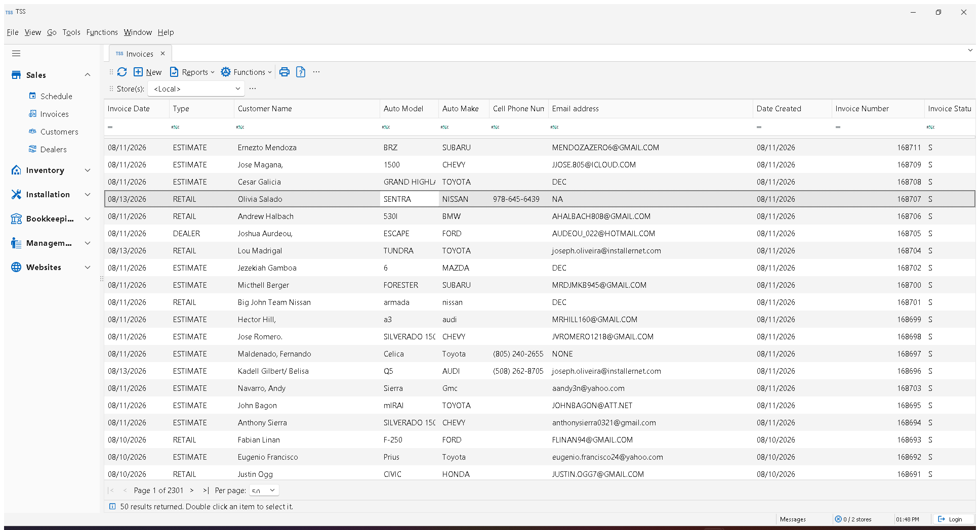The height and width of the screenshot is (530, 980).
Task: Click the Customer Name filter field
Action: click(307, 127)
